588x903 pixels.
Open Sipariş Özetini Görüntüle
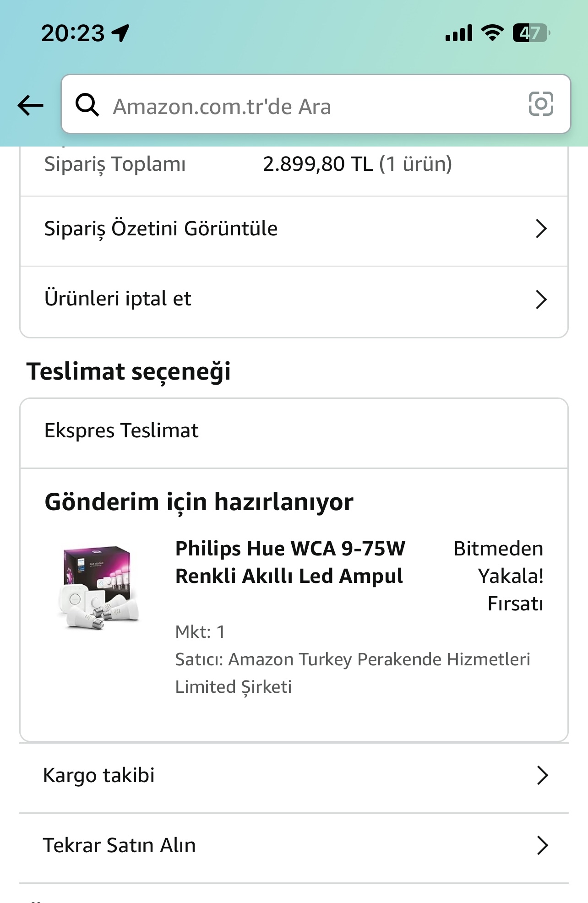[x=161, y=228]
